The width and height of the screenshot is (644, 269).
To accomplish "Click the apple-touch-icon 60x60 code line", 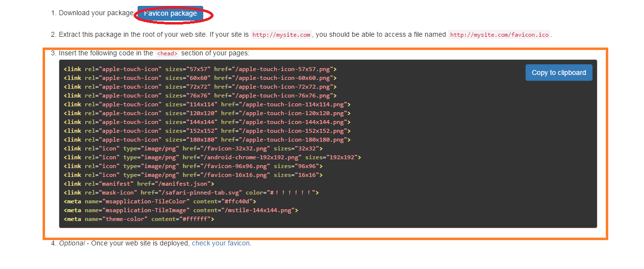I will click(x=200, y=78).
